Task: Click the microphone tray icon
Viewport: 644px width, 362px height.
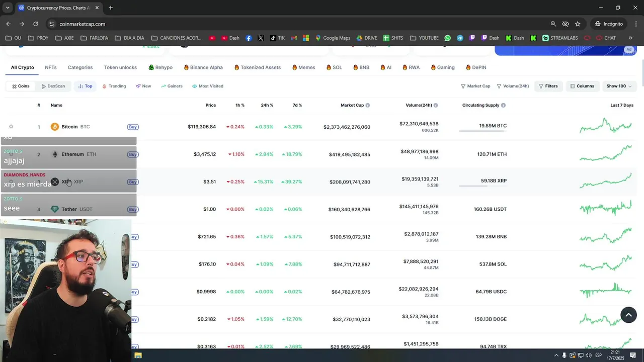Action: pyautogui.click(x=564, y=355)
